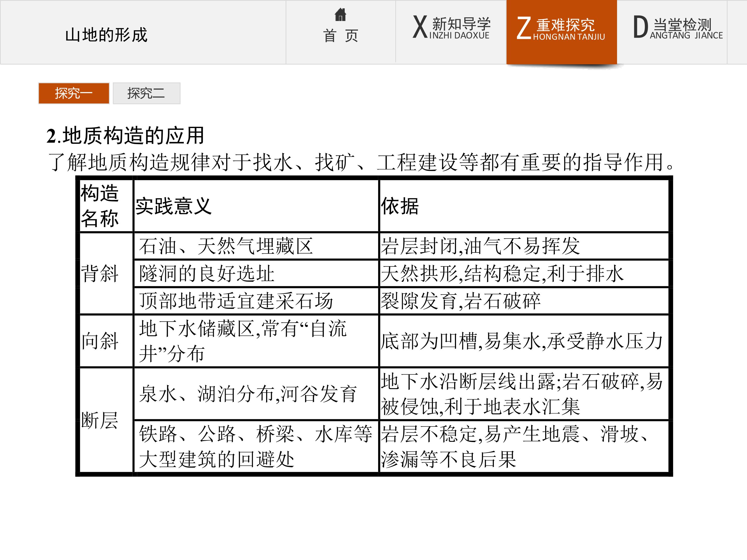Select the 断层 row label cell
The width and height of the screenshot is (747, 560).
[106, 420]
